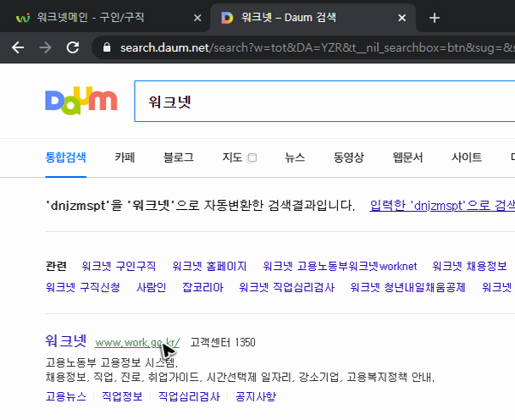Open the 블로그 search tab
This screenshot has width=515, height=420.
point(179,157)
